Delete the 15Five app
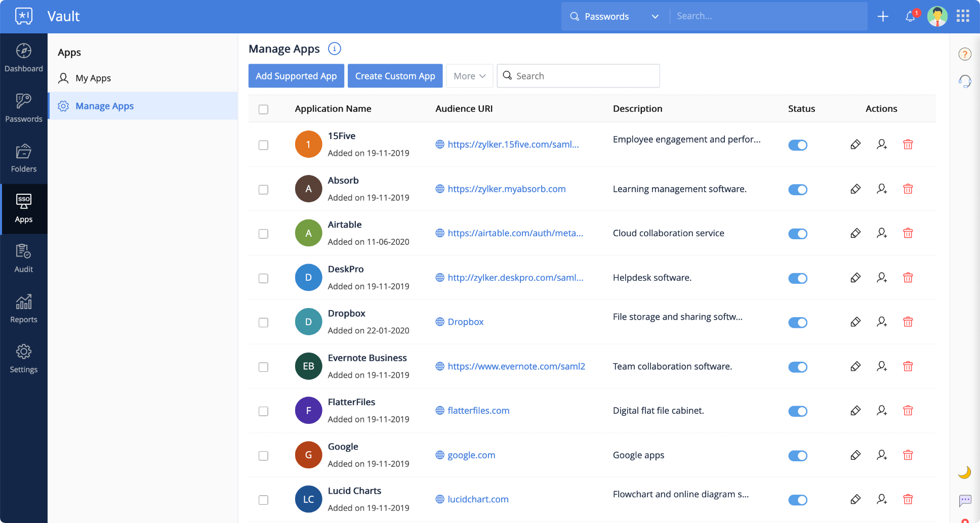This screenshot has height=523, width=980. [x=908, y=145]
